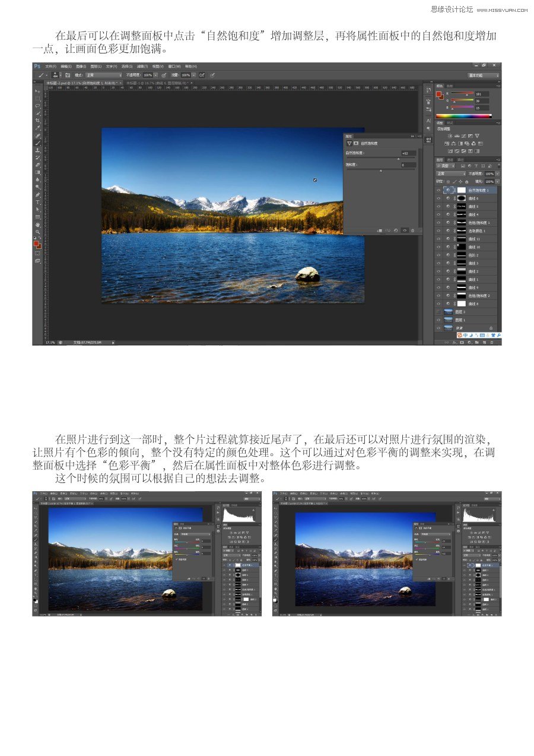Switch to the 通道 tab

tap(450, 160)
